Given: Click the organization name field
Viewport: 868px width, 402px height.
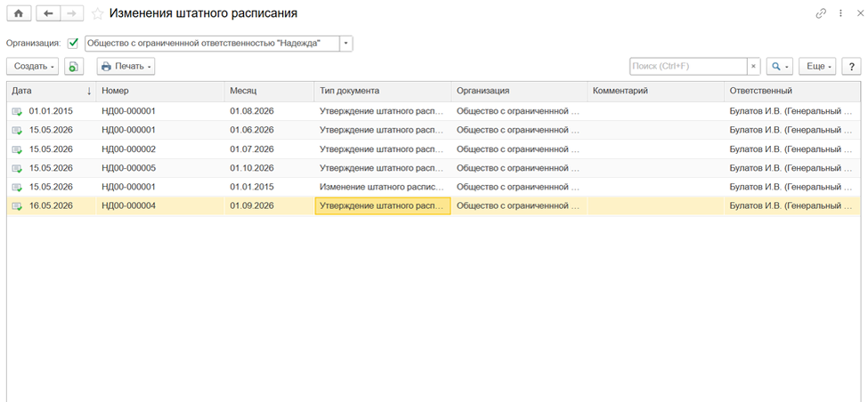Looking at the screenshot, I should (212, 44).
